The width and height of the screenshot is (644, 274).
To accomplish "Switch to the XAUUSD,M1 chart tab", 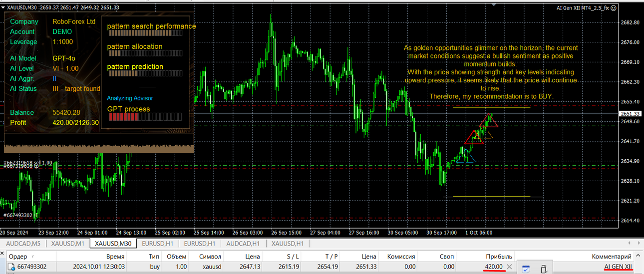I will coord(67,244).
